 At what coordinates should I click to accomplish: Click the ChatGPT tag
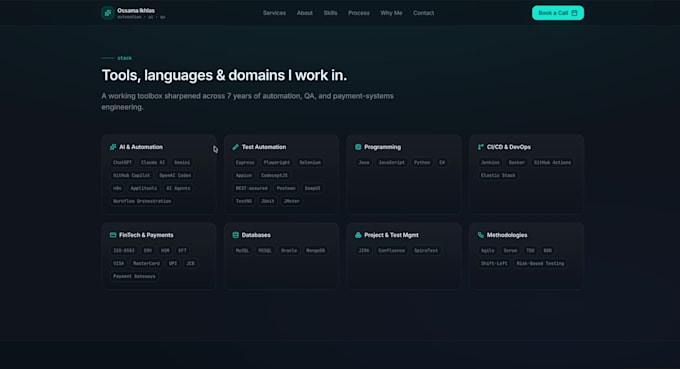pyautogui.click(x=122, y=163)
